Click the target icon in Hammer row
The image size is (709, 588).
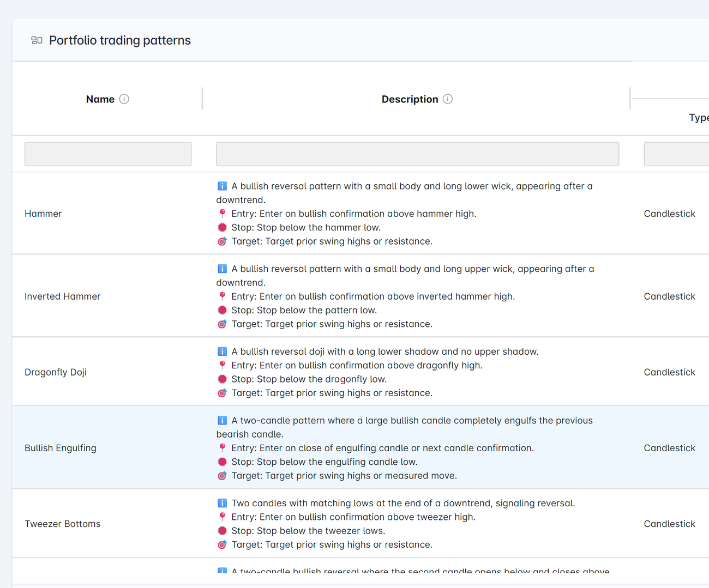[222, 241]
